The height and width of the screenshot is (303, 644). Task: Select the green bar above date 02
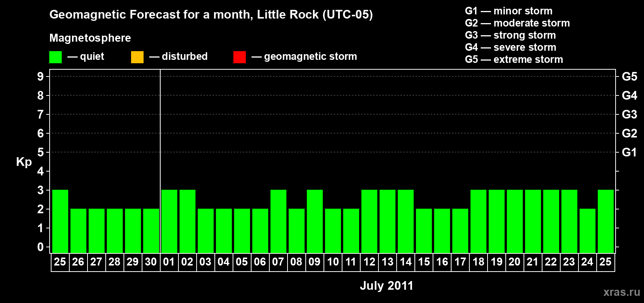188,221
